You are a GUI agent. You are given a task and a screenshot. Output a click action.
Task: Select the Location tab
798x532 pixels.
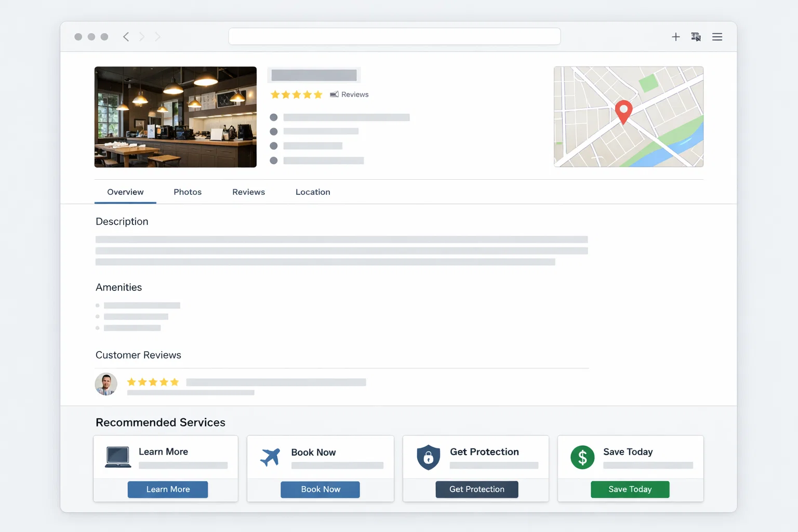(313, 192)
